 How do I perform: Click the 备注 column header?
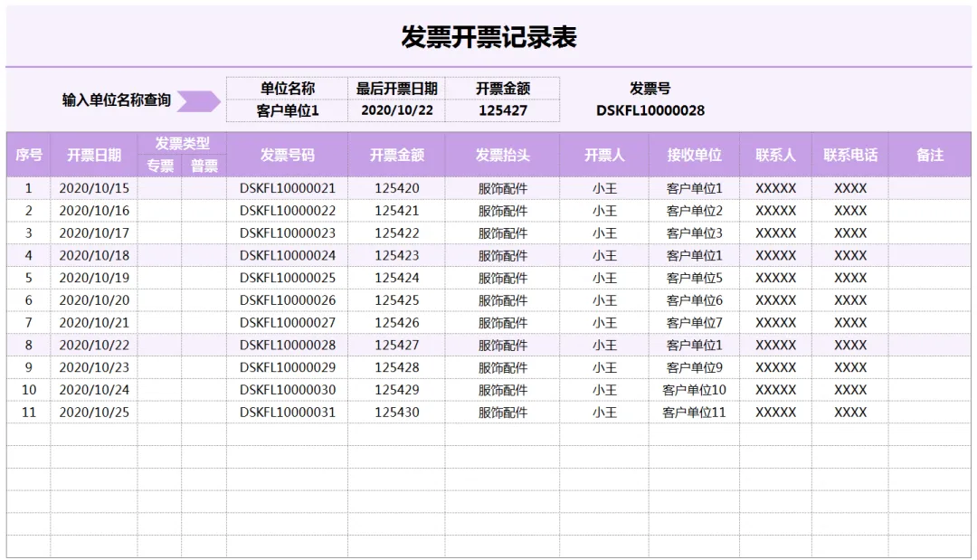pyautogui.click(x=930, y=155)
